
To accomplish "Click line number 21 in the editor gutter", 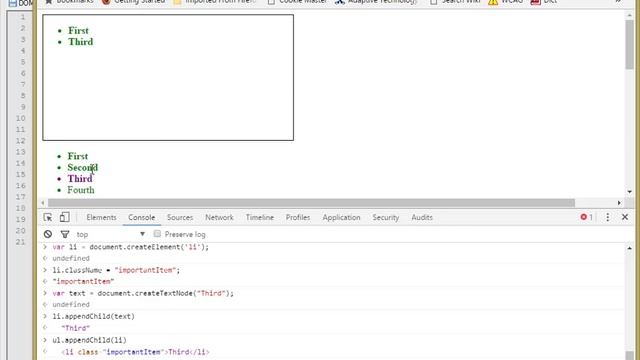I will pos(21,242).
